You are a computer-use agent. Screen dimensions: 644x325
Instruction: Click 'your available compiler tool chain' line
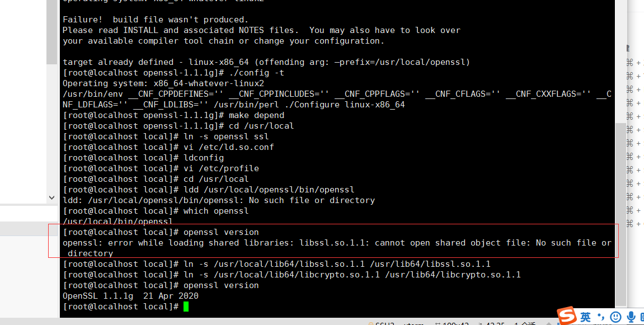point(223,41)
